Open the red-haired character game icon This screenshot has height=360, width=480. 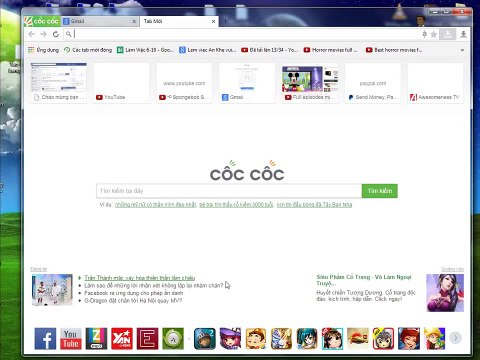[x=409, y=339]
